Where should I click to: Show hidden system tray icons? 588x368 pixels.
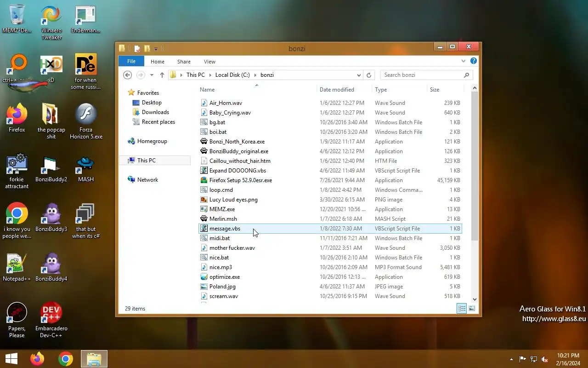tap(512, 359)
